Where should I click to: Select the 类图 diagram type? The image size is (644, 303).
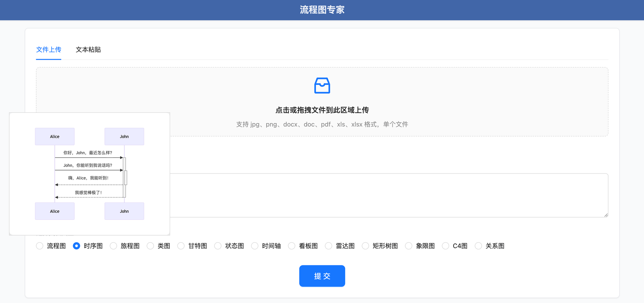pyautogui.click(x=150, y=246)
